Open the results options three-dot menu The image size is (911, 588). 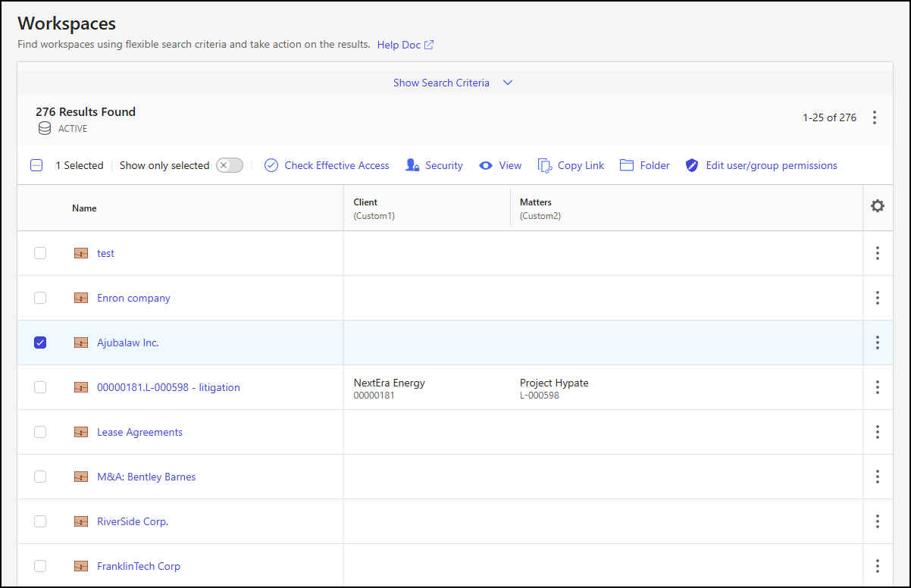(x=875, y=117)
